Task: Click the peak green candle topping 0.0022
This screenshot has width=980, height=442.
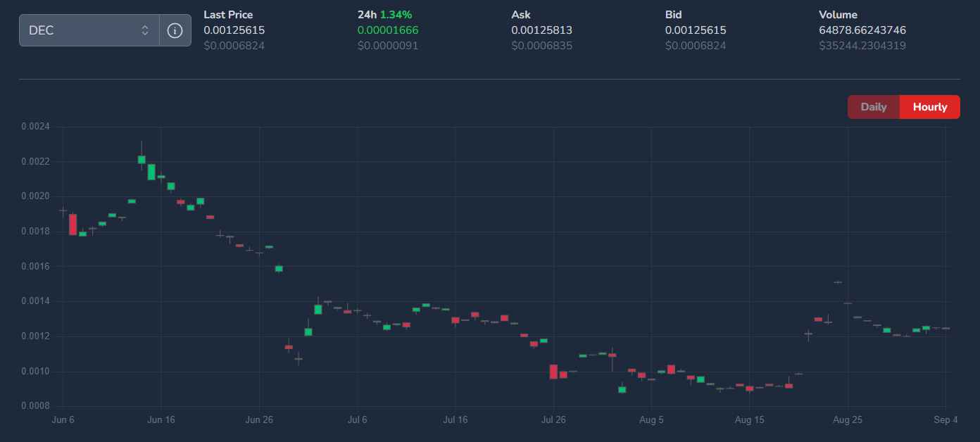Action: coord(142,160)
